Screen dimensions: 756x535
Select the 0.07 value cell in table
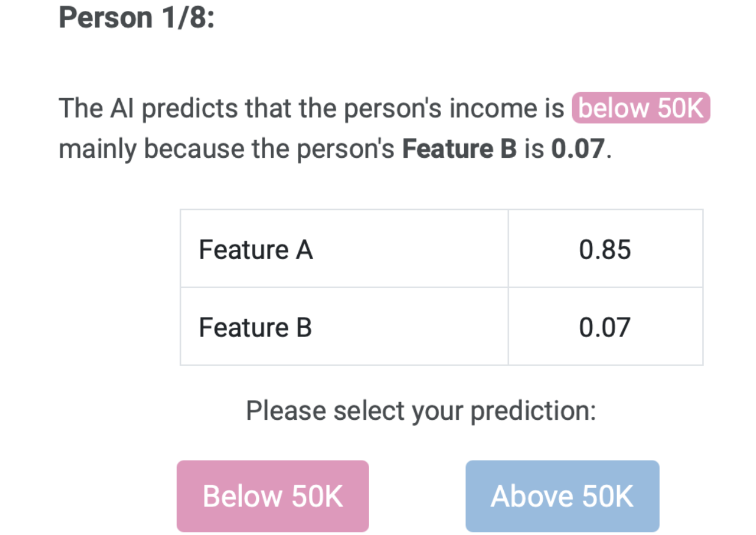coord(605,328)
